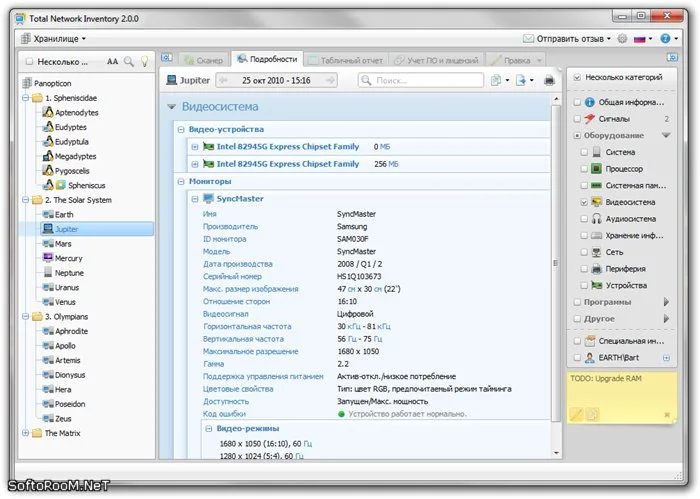Screen dimensions: 700x499
Task: Check the Общая информация category
Action: tap(577, 102)
